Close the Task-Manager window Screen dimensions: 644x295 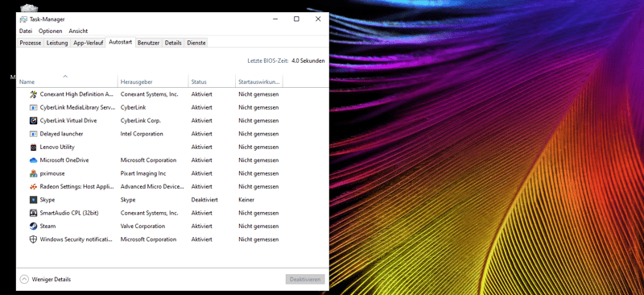(318, 19)
